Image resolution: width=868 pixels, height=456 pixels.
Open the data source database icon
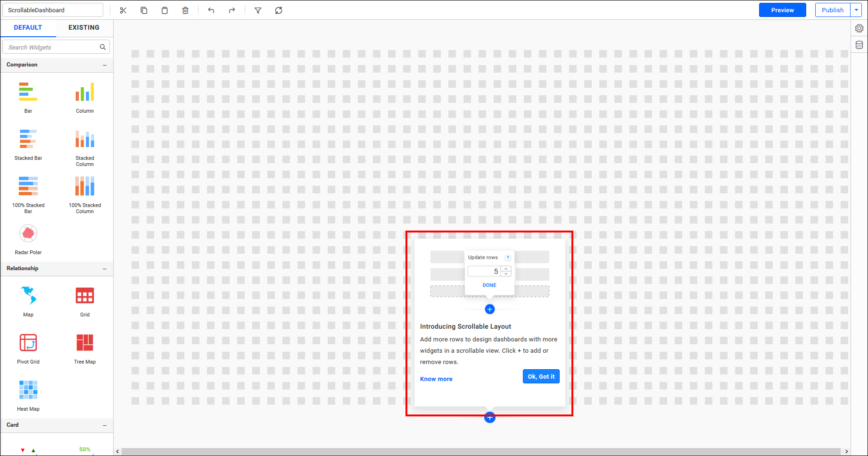pyautogui.click(x=859, y=45)
